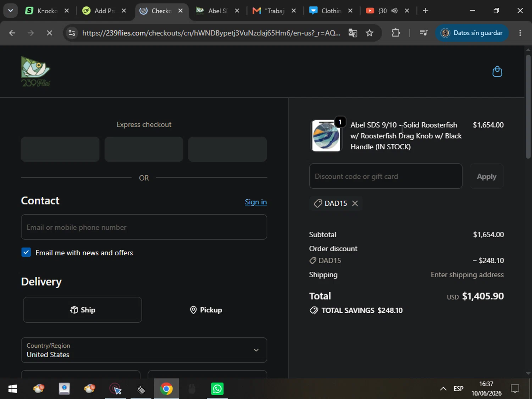Click the third express checkout button
This screenshot has width=532, height=399.
[227, 149]
